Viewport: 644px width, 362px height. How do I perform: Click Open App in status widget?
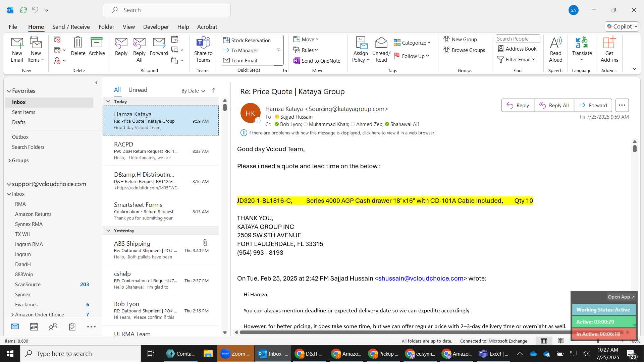[x=621, y=297]
